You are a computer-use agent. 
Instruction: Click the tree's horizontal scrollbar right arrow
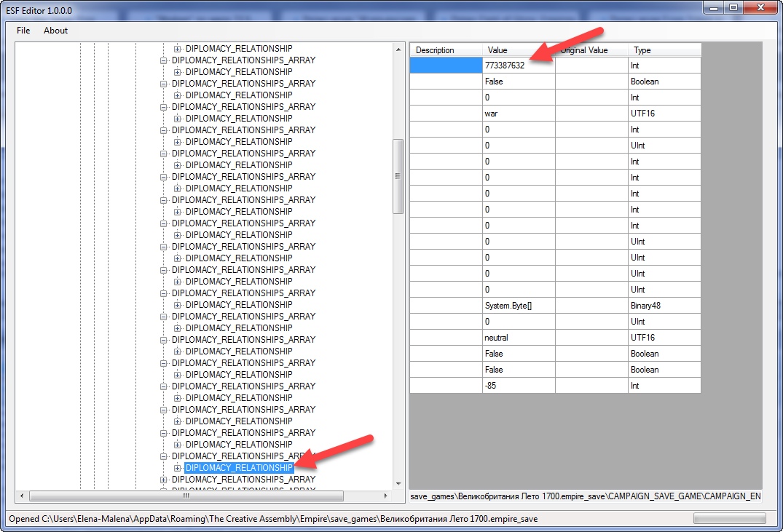coord(385,496)
